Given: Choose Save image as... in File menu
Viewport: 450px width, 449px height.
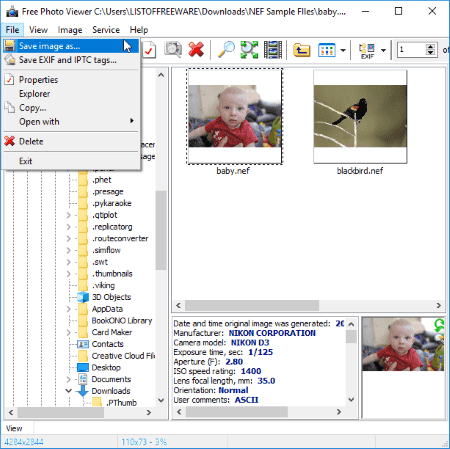Looking at the screenshot, I should point(71,46).
